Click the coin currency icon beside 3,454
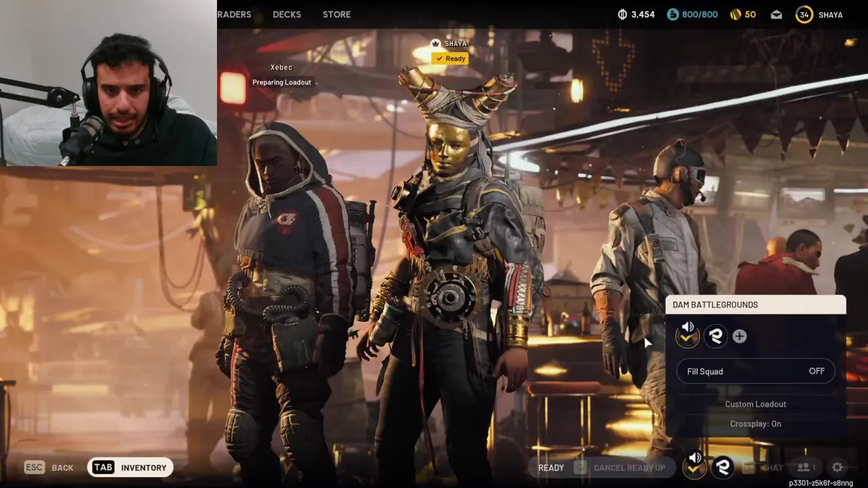Viewport: 868px width, 488px height. (x=623, y=14)
